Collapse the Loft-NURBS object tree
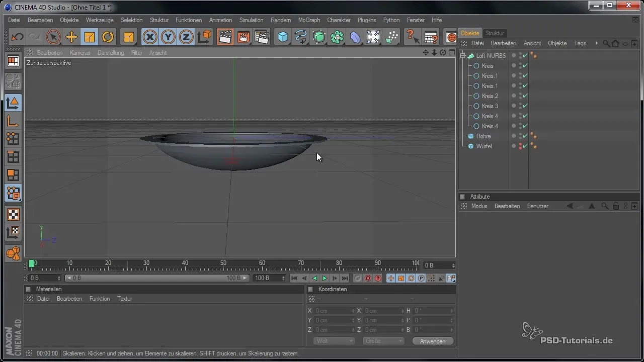Image resolution: width=644 pixels, height=362 pixels. (463, 56)
